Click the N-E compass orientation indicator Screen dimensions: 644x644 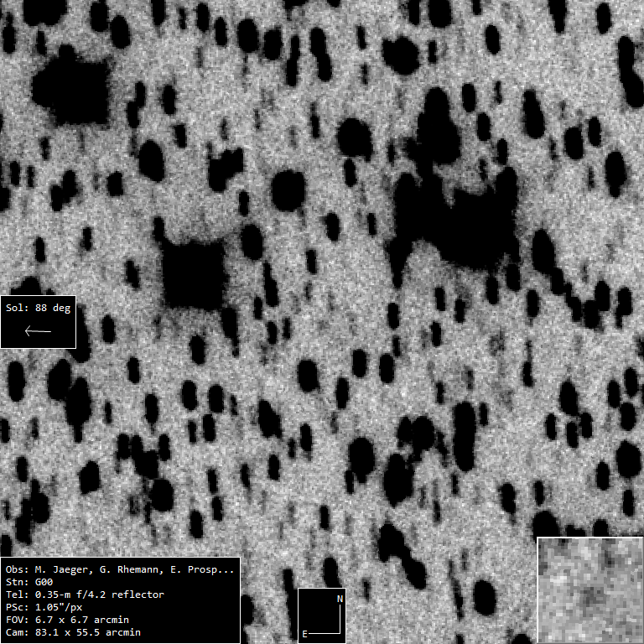click(x=322, y=615)
